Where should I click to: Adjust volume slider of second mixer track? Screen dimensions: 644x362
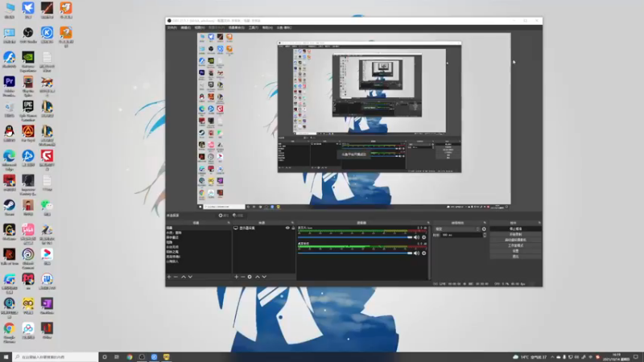355,253
